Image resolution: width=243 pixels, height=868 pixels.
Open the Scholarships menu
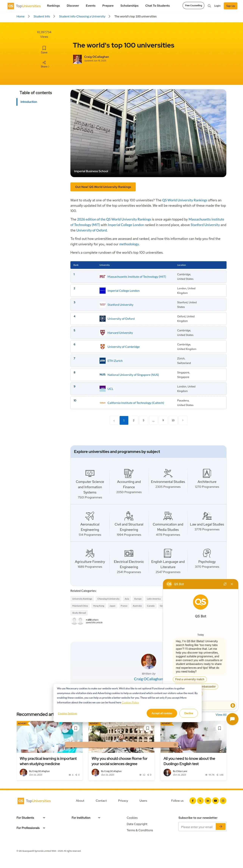coord(129,6)
